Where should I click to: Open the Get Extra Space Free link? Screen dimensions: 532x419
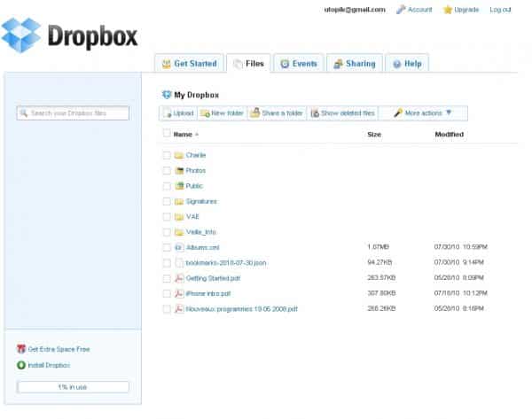point(59,349)
